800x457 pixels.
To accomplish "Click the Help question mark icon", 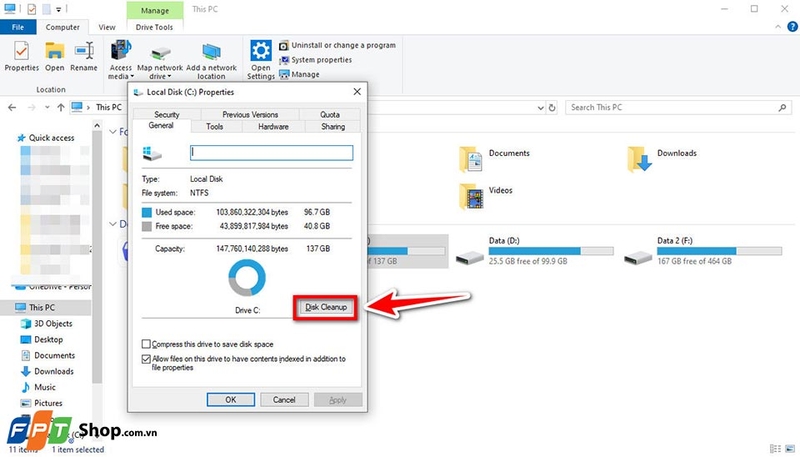I will [x=792, y=27].
